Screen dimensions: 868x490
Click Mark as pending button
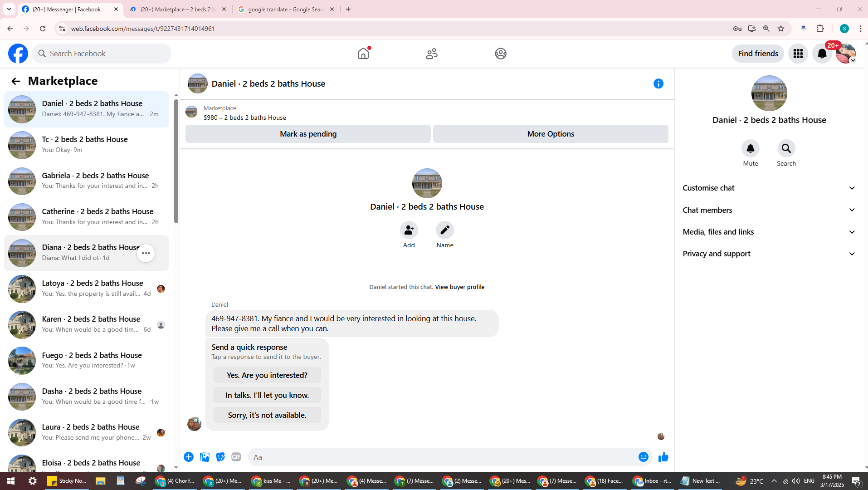pos(308,134)
